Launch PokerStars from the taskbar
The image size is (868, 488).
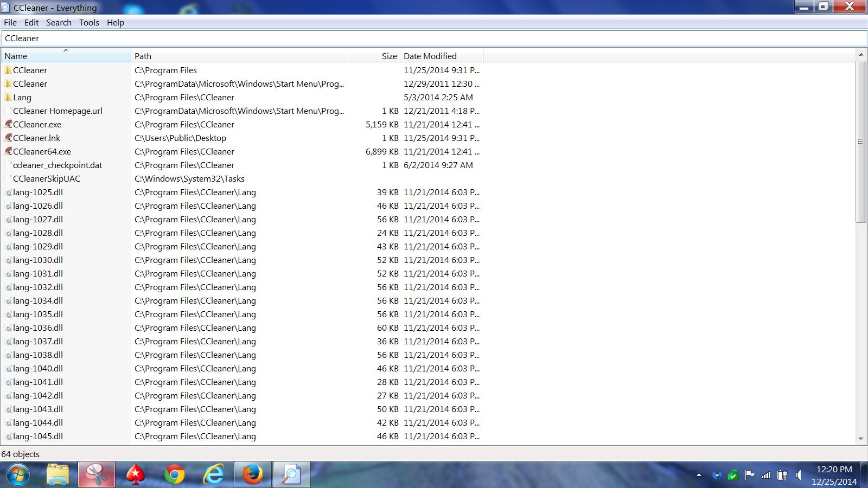(x=136, y=475)
